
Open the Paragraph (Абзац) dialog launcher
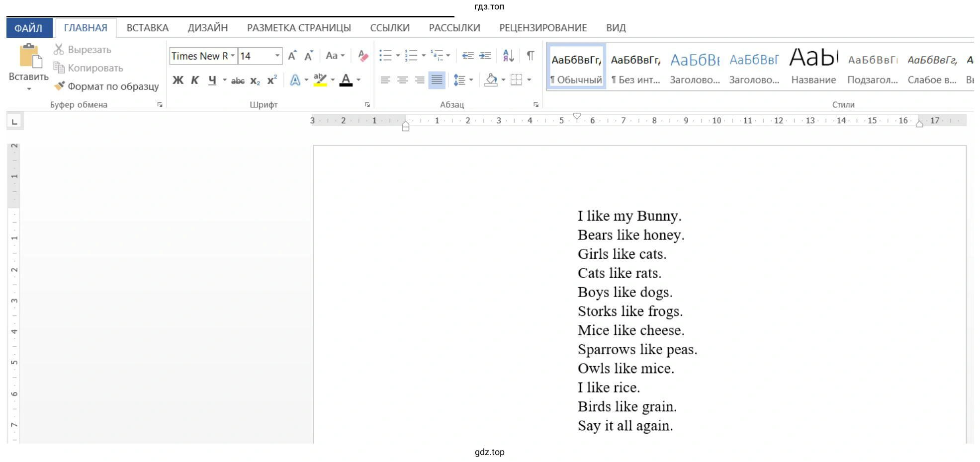pos(535,105)
